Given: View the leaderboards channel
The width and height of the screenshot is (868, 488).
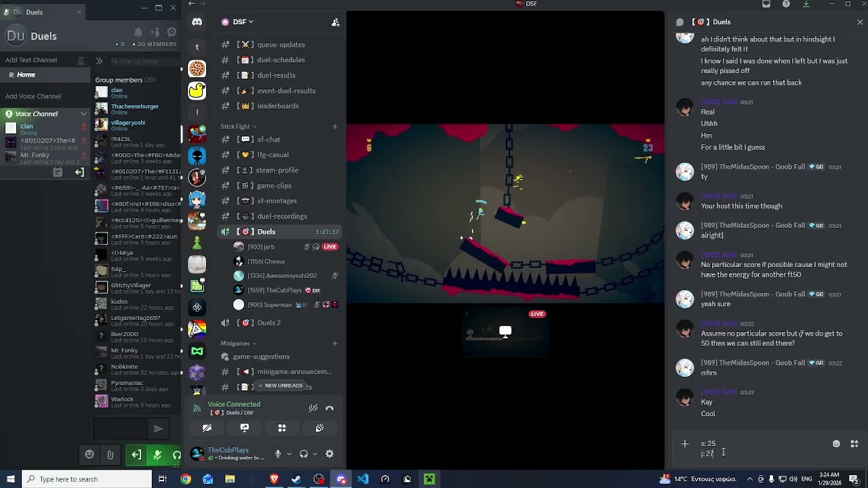Looking at the screenshot, I should [x=279, y=106].
